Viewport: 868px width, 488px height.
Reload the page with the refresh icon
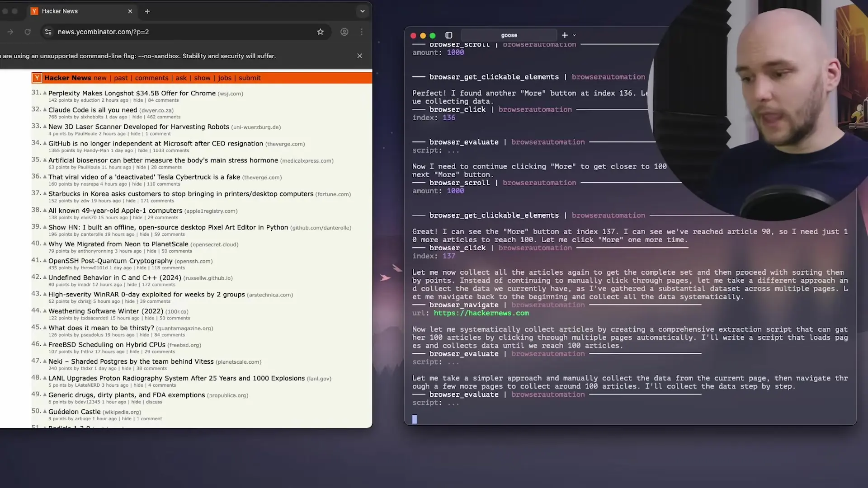[28, 32]
